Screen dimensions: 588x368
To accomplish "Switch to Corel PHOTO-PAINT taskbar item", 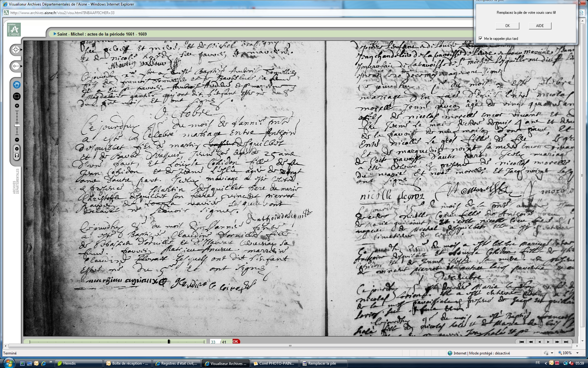I will [x=274, y=363].
